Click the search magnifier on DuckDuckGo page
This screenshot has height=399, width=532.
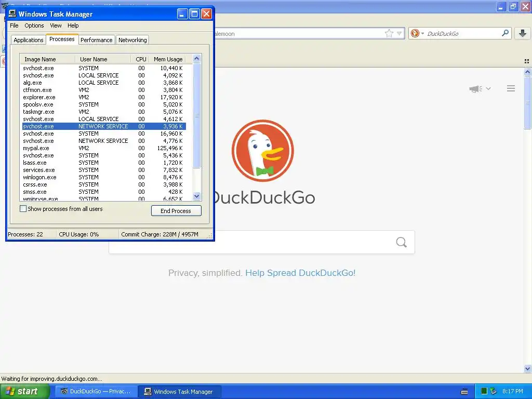coord(402,242)
